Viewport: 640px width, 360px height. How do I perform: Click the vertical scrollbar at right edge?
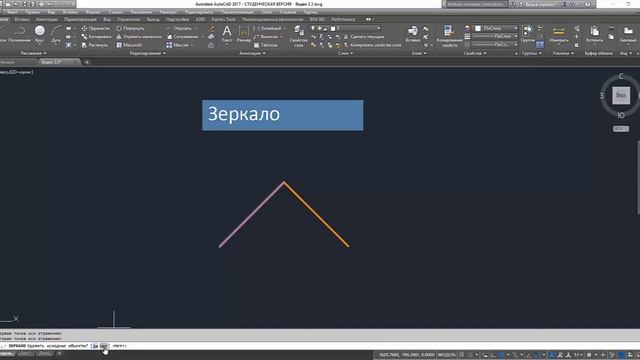pyautogui.click(x=638, y=177)
